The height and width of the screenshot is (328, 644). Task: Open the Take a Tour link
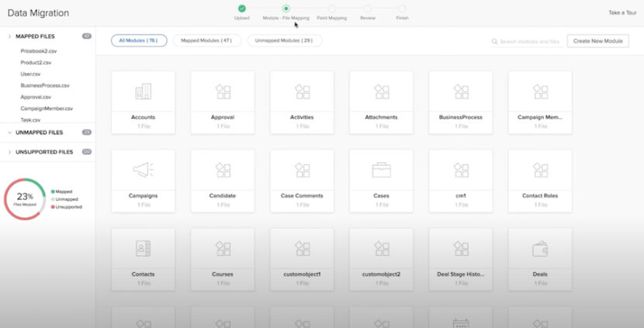pyautogui.click(x=623, y=13)
